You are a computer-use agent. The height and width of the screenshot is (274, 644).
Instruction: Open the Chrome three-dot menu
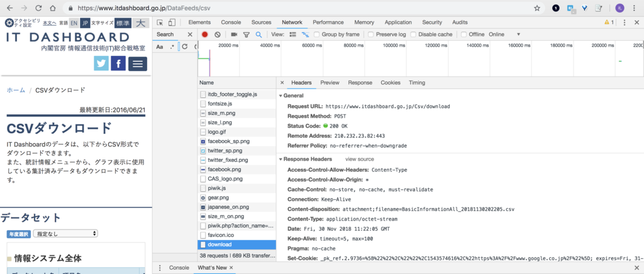[x=634, y=8]
